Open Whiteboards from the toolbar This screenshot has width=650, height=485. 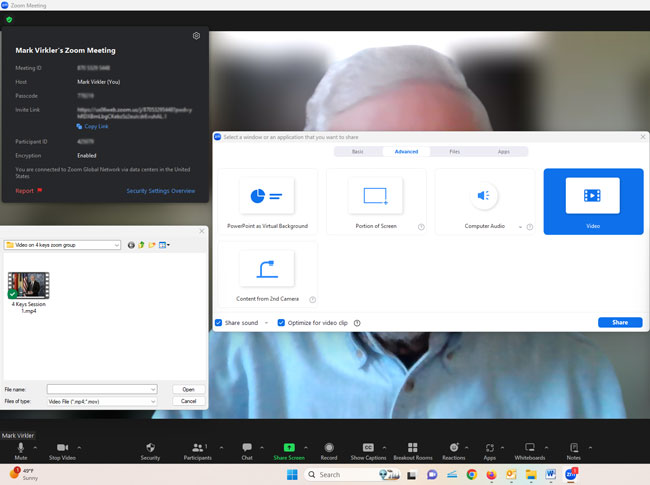click(x=530, y=447)
